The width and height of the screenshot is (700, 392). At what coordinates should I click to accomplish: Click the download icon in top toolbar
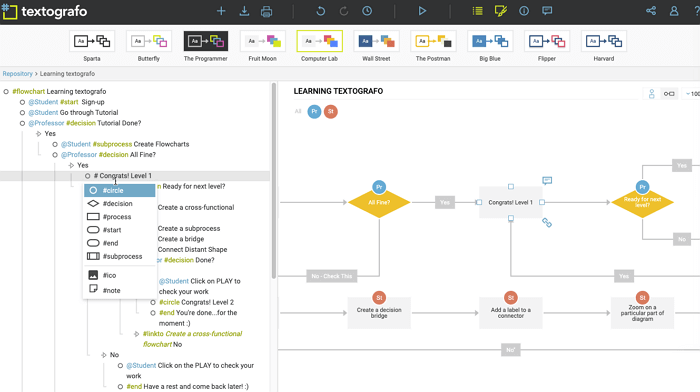(x=244, y=11)
